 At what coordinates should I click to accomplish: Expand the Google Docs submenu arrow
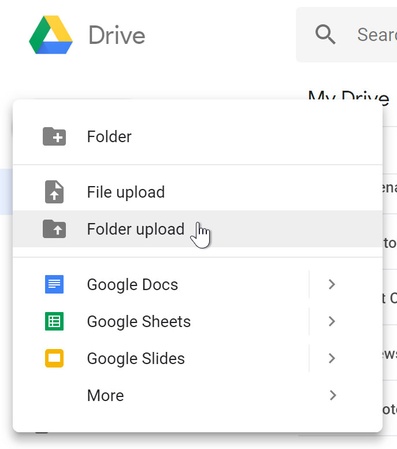331,284
